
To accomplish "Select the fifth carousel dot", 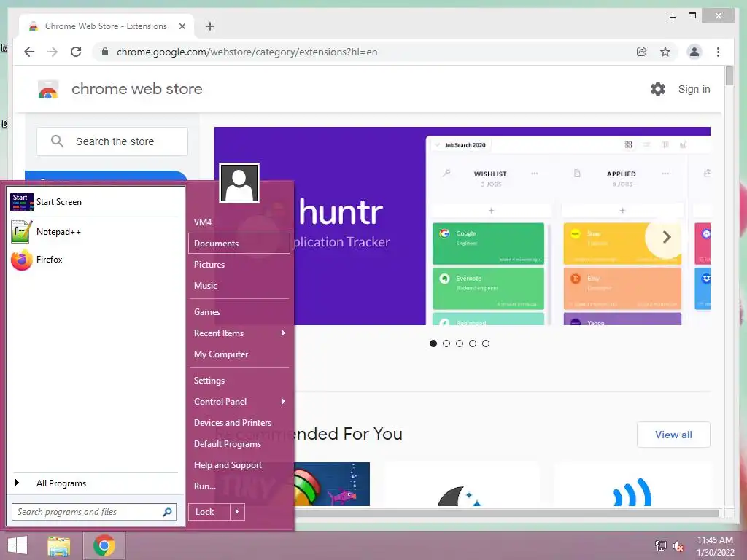I will click(x=485, y=343).
